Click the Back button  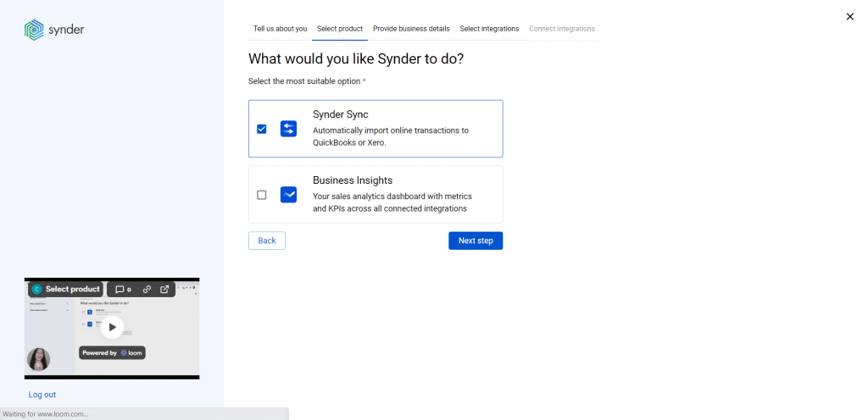point(267,240)
